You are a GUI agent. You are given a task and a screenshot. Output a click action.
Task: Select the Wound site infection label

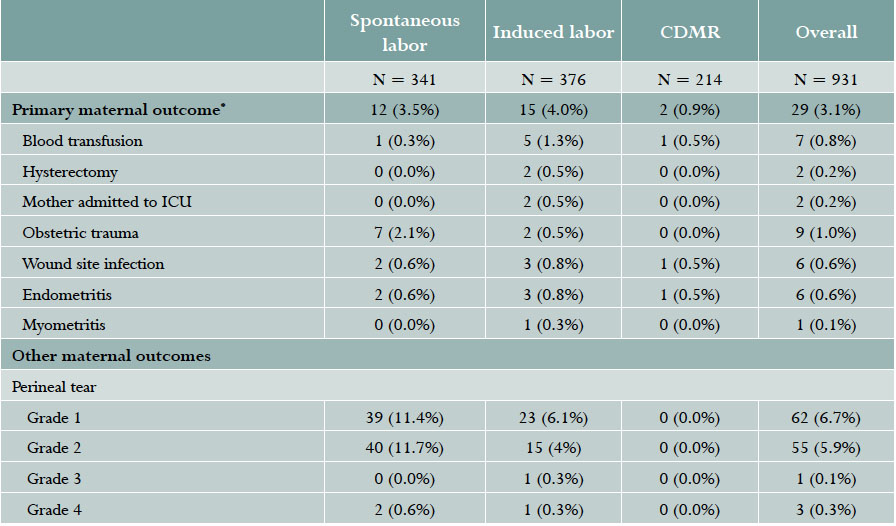coord(93,264)
